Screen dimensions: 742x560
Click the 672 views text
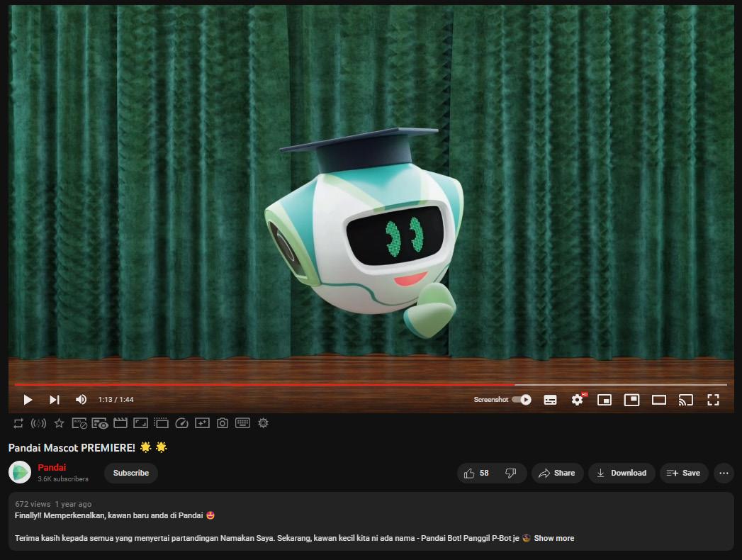(x=33, y=504)
